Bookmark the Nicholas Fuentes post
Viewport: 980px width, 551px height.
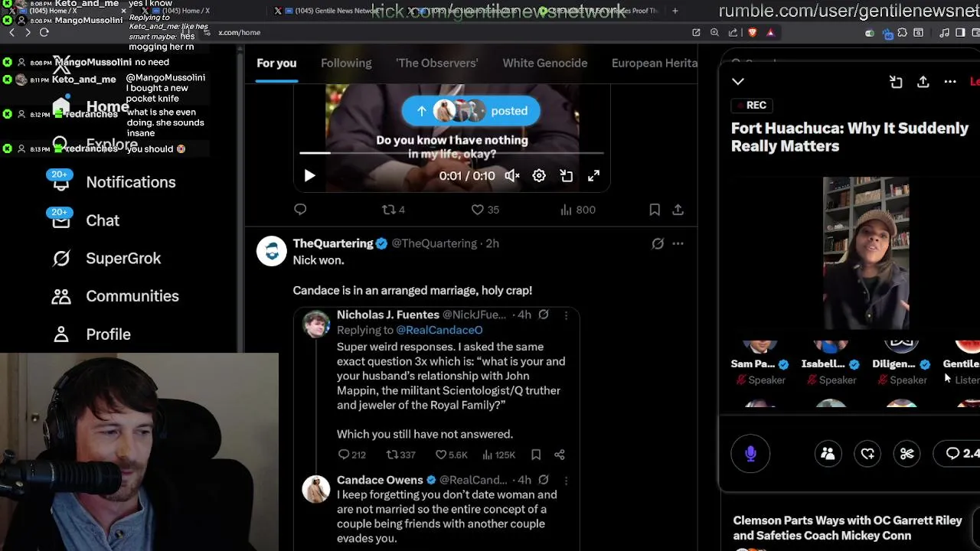536,455
